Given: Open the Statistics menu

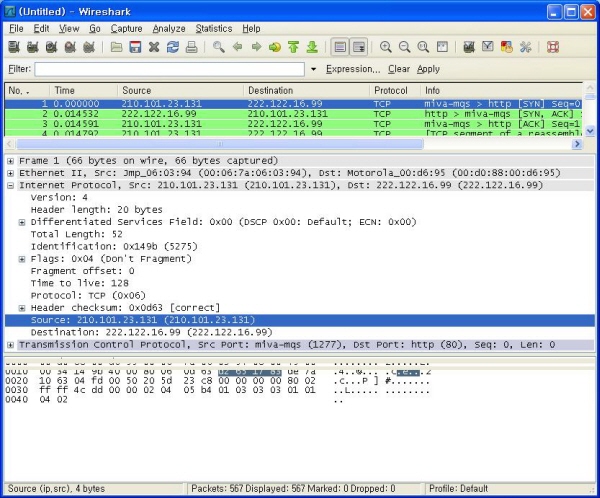Looking at the screenshot, I should click(x=214, y=29).
